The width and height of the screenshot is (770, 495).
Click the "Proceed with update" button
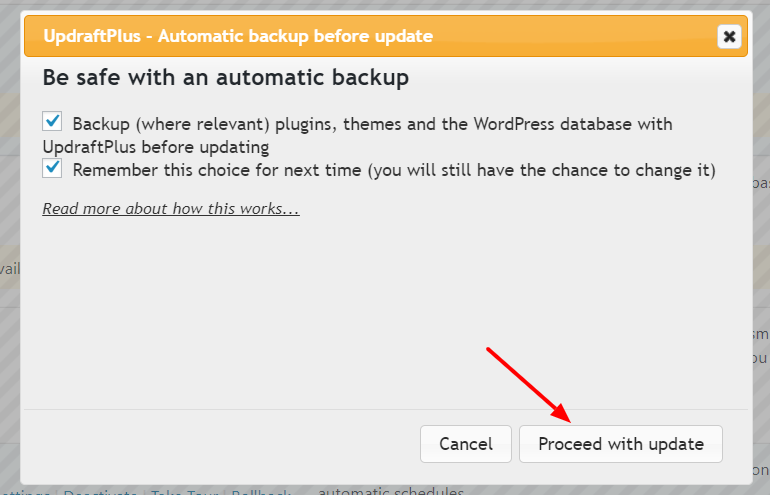pos(620,444)
